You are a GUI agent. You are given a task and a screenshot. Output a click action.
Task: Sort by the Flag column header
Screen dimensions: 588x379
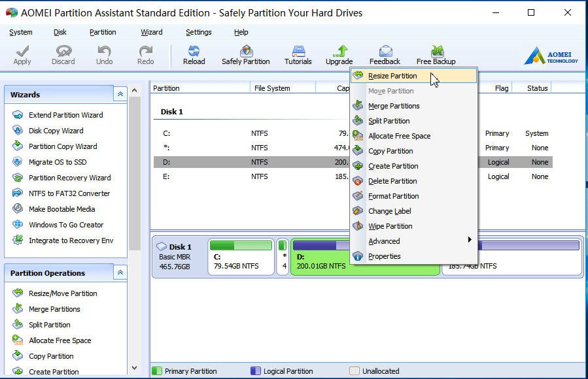pyautogui.click(x=502, y=88)
